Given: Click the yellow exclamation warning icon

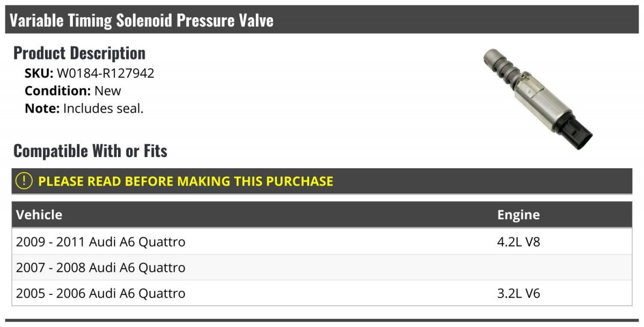Looking at the screenshot, I should click(x=24, y=181).
